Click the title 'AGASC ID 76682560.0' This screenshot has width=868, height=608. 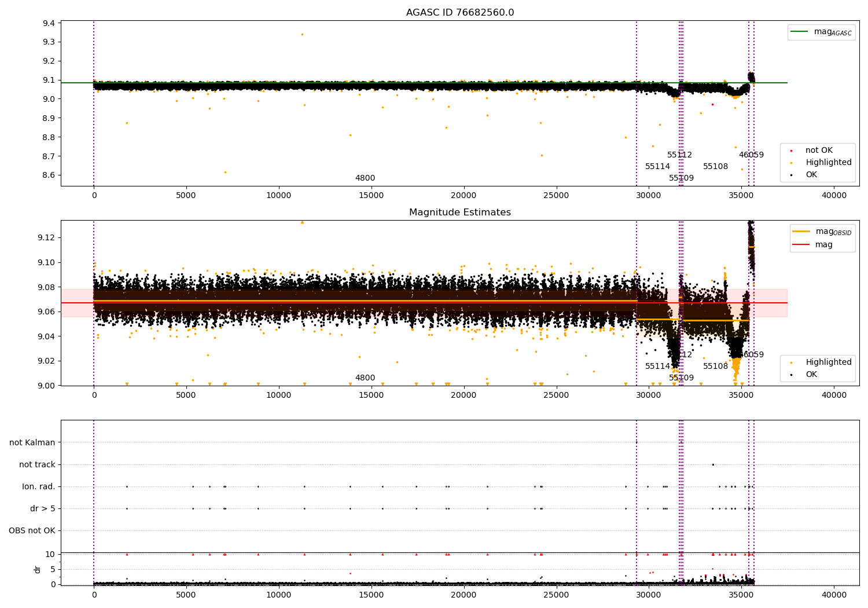point(460,12)
